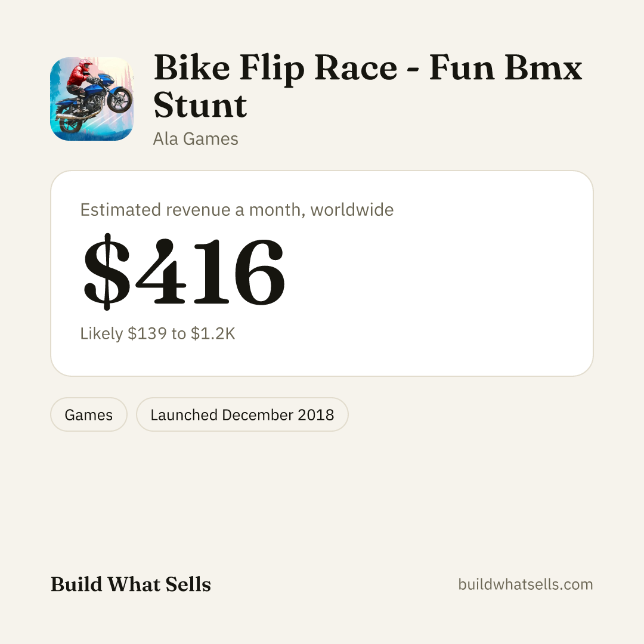The image size is (644, 644).
Task: Click the blue motorcycle's front wheel in the icon
Action: 119,100
